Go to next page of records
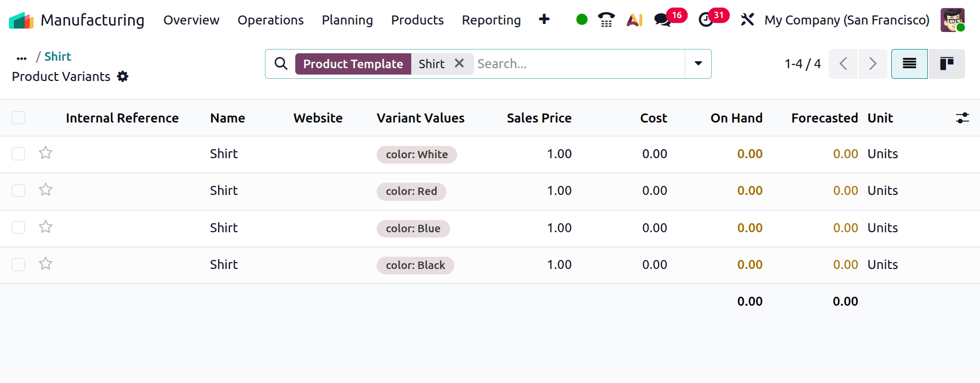This screenshot has width=980, height=383. pos(873,64)
